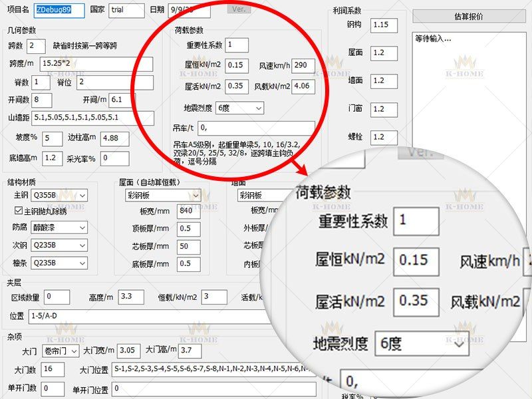This screenshot has width=532, height=399.
Task: Select the 国家 input field
Action: click(126, 10)
